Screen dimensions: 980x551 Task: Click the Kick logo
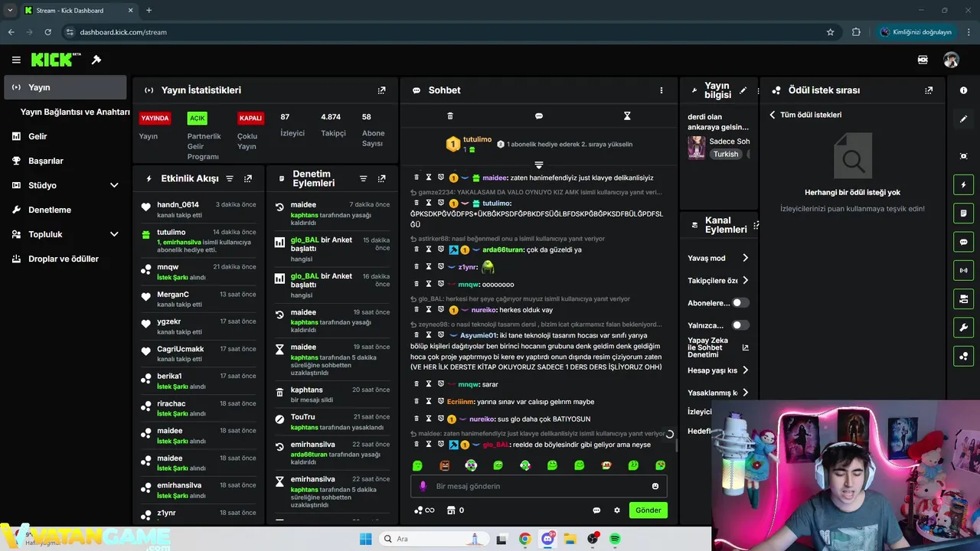[x=56, y=60]
